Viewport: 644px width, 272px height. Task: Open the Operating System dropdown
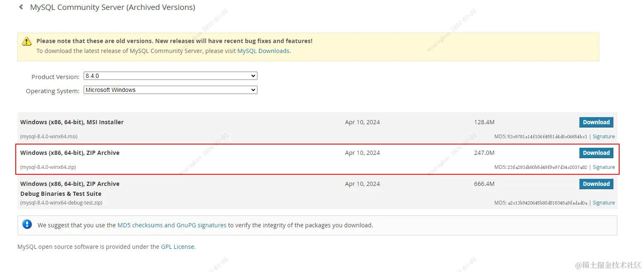point(171,90)
